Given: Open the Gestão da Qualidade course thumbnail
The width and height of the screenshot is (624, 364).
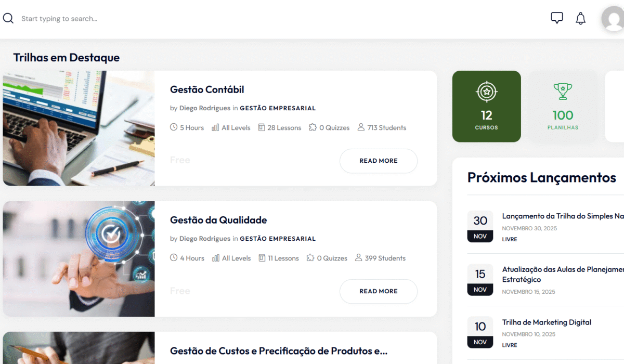Looking at the screenshot, I should pos(79,259).
